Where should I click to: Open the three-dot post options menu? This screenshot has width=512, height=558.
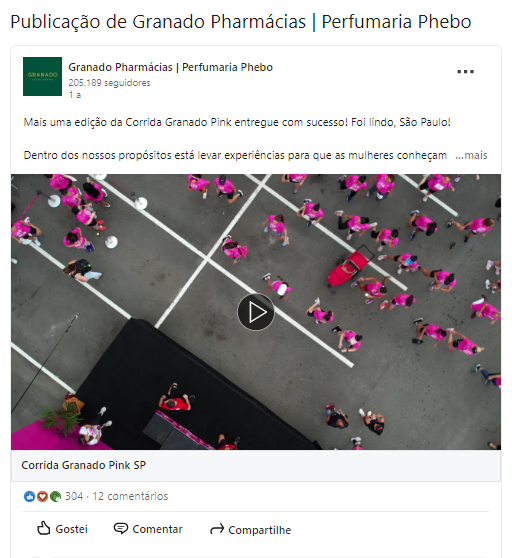click(465, 72)
